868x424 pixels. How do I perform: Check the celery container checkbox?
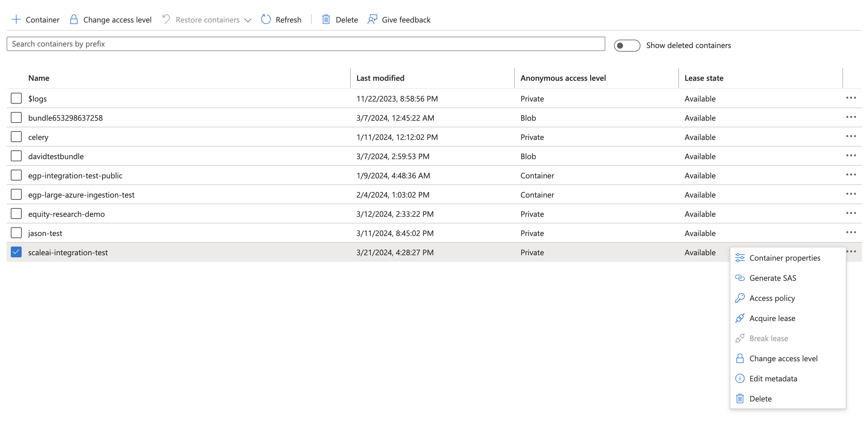(16, 137)
